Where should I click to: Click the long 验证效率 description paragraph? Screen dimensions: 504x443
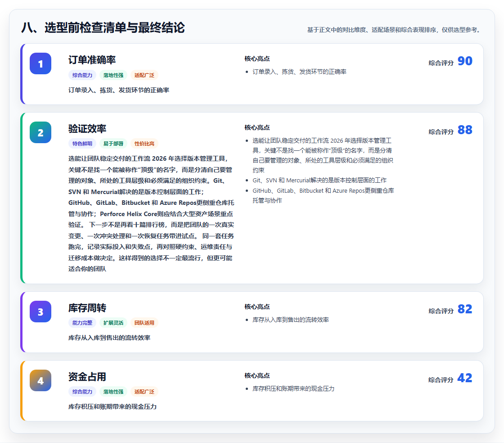click(151, 214)
